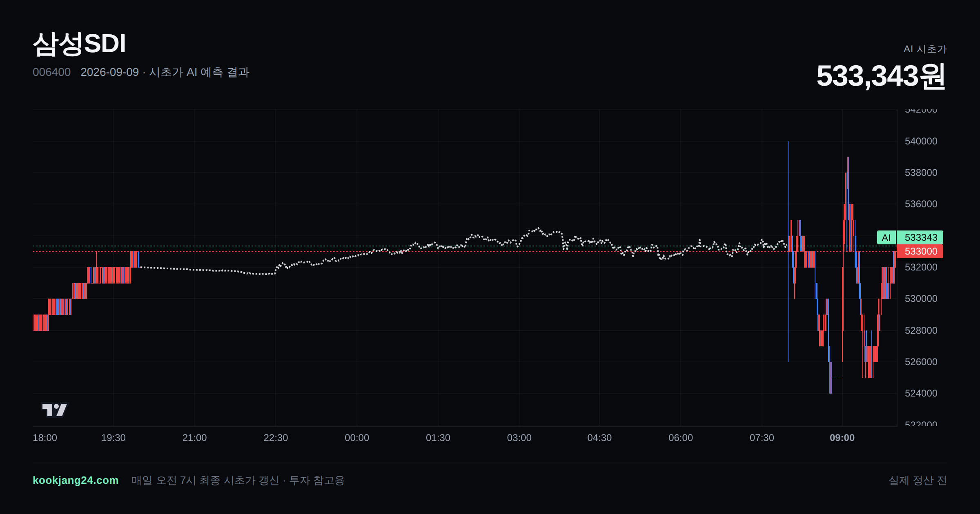Click the 540000 price axis label

[921, 141]
